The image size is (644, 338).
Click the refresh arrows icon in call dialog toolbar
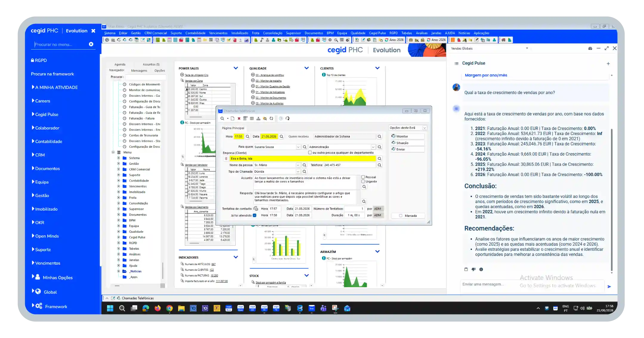pos(271,119)
